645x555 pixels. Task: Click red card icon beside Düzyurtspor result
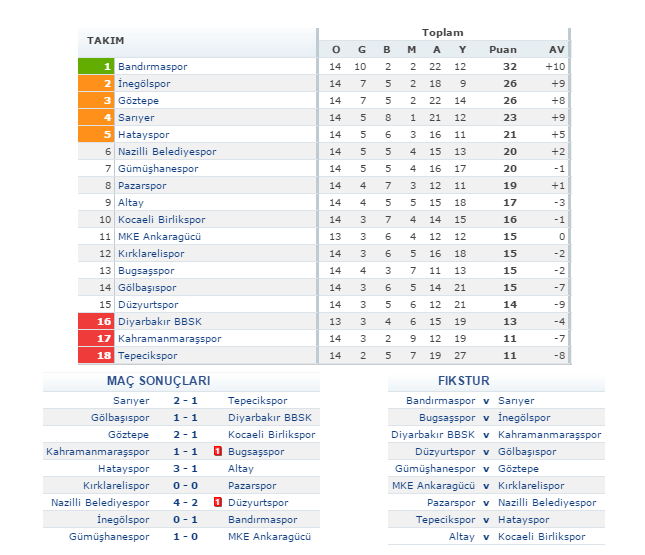coord(218,503)
